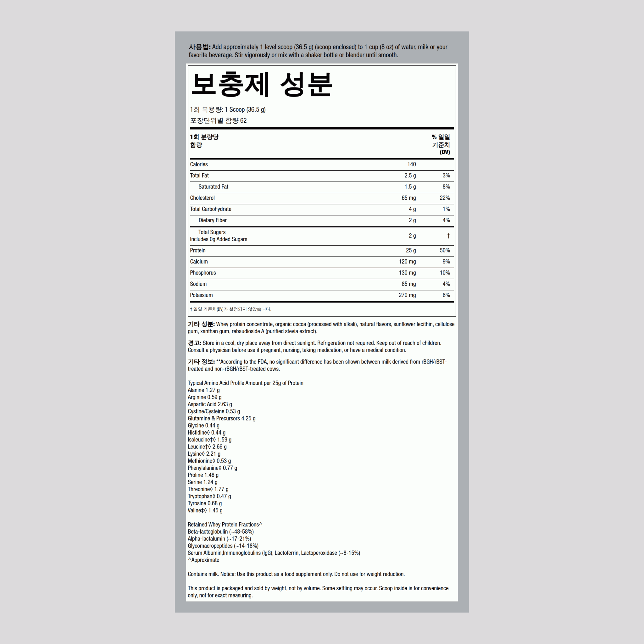Click the Calcium amount '120 mg'
The width and height of the screenshot is (644, 644).
click(x=407, y=262)
